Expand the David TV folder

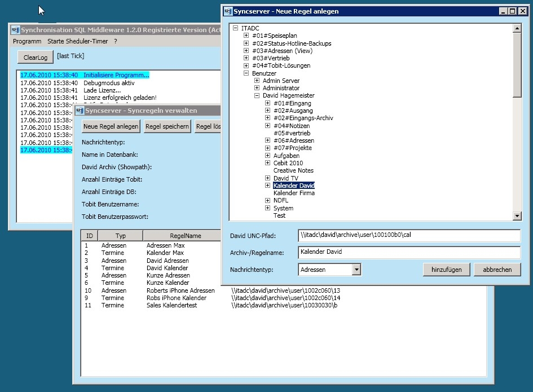tap(267, 178)
